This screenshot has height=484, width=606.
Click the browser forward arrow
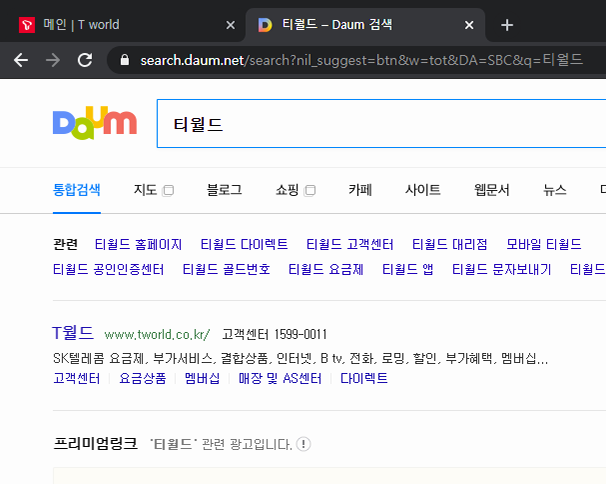tap(53, 60)
